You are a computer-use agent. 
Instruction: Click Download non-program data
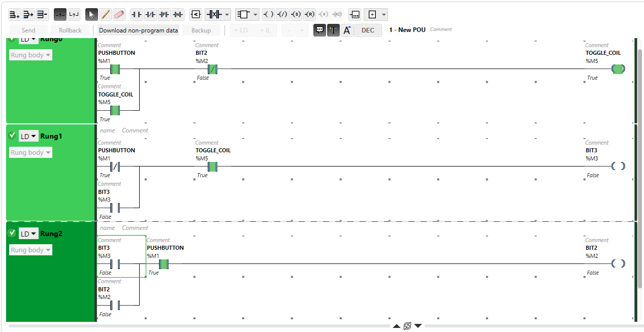pos(139,30)
